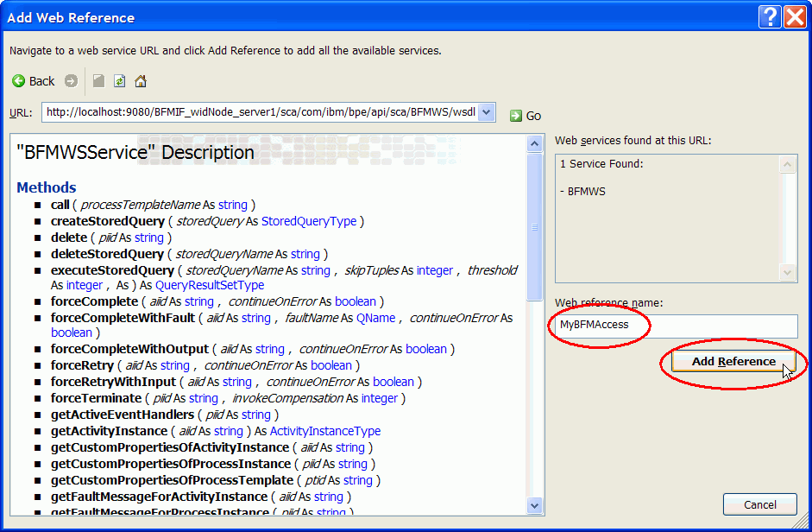Click the Stop page loading icon
812x532 pixels.
pos(98,81)
